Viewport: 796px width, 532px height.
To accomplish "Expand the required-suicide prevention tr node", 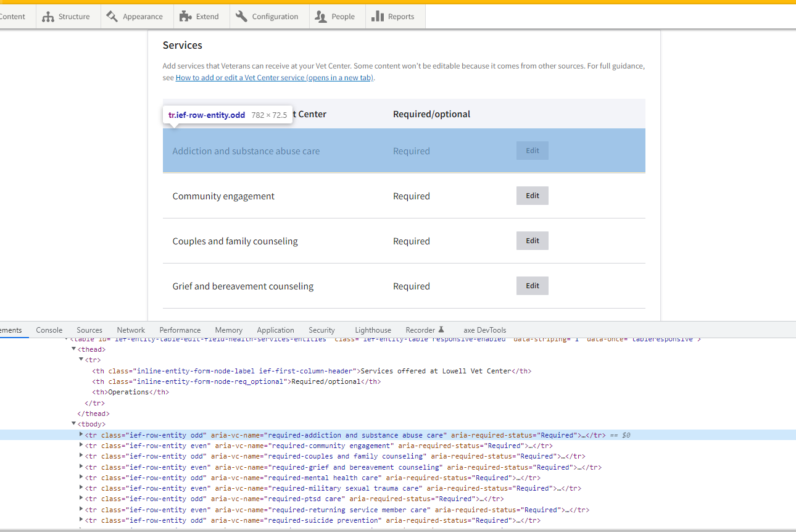I will [x=81, y=520].
